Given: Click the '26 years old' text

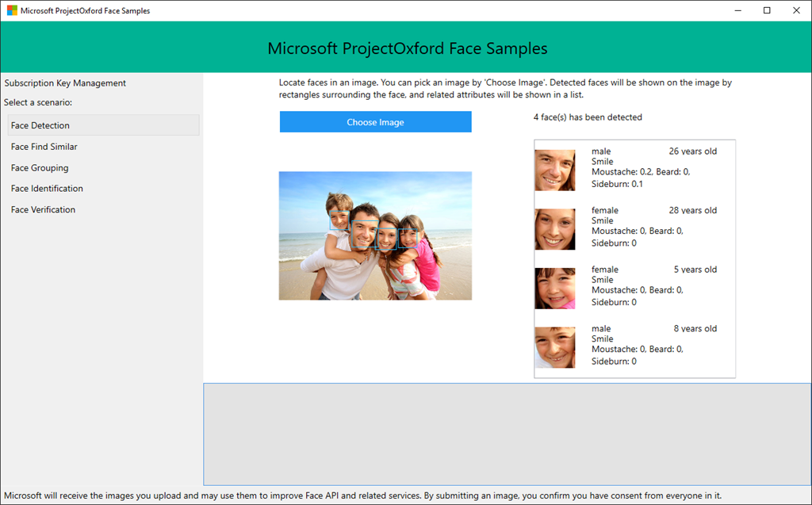Looking at the screenshot, I should [693, 151].
